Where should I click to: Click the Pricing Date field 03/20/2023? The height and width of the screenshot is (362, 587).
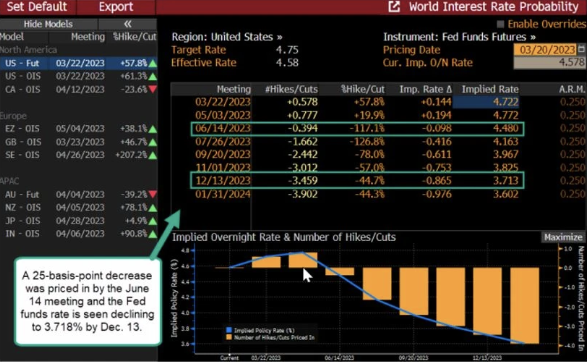pyautogui.click(x=546, y=50)
